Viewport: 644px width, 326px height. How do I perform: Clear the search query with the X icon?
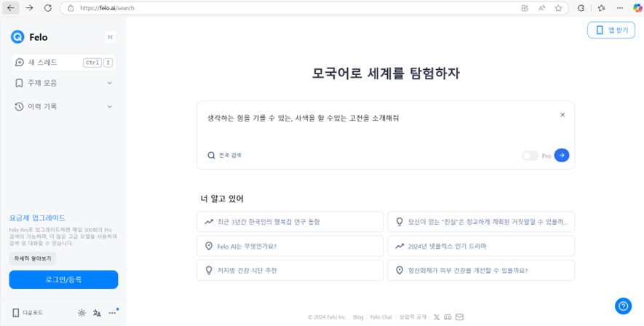562,115
